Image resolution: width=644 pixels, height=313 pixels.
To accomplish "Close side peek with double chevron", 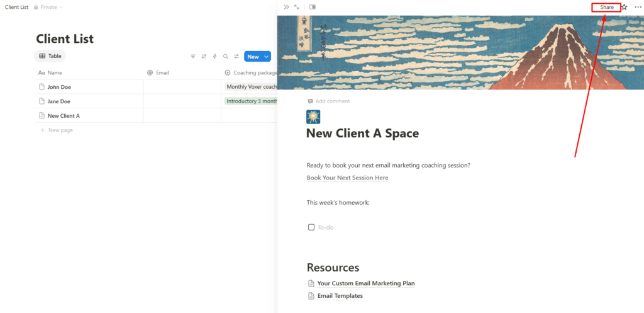I will pyautogui.click(x=286, y=7).
